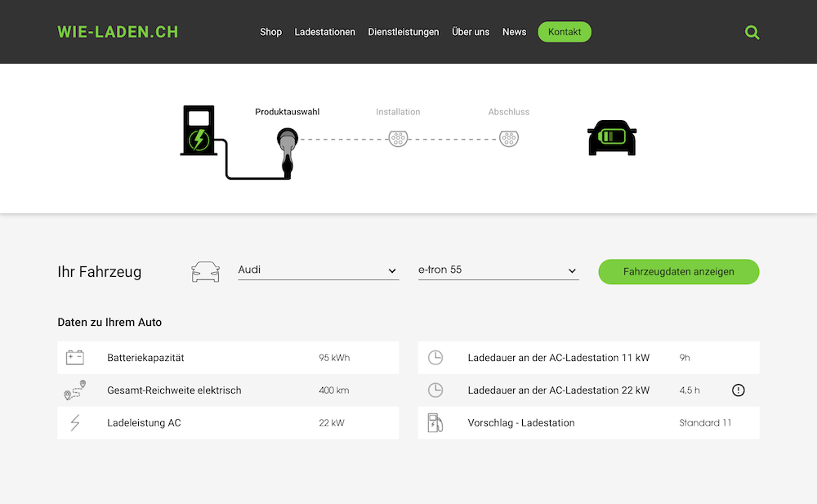Viewport: 817px width, 504px height.
Task: Select Über uns in the navigation
Action: (x=471, y=32)
